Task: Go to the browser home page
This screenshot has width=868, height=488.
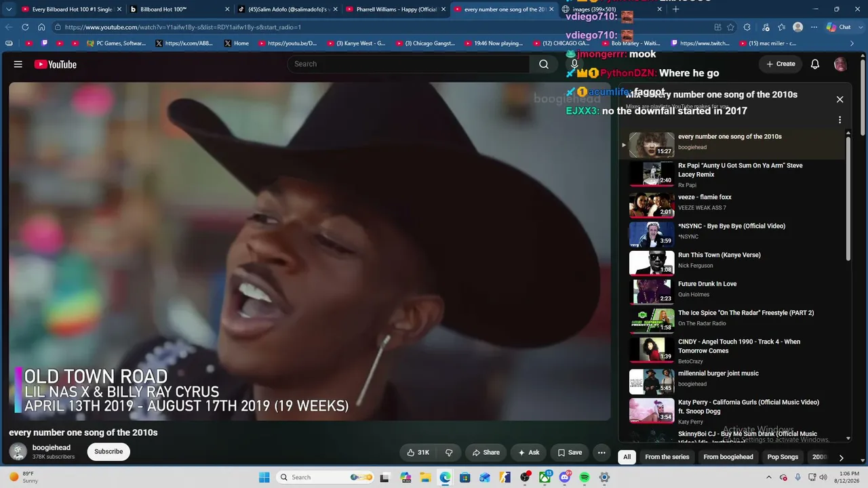Action: (41, 27)
